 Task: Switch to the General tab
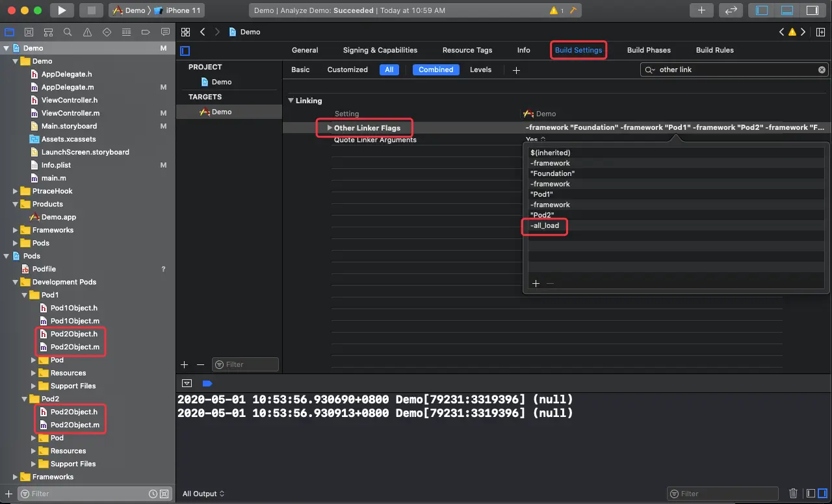coord(305,50)
